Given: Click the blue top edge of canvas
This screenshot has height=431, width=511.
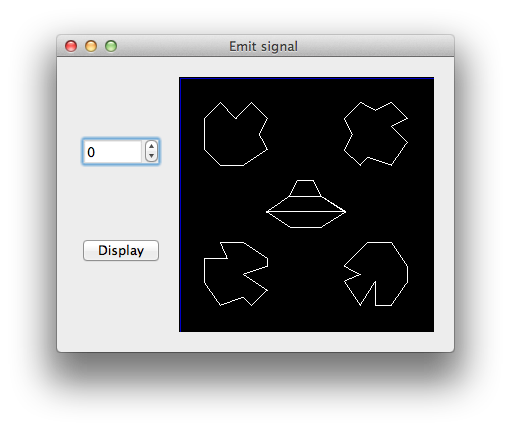Looking at the screenshot, I should [x=306, y=78].
